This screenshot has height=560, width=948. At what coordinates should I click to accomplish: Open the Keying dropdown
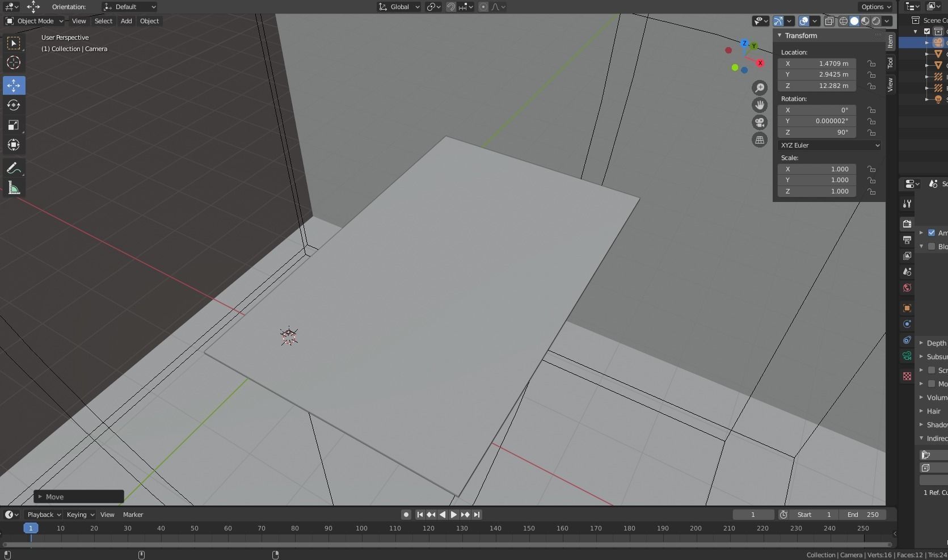pyautogui.click(x=81, y=515)
